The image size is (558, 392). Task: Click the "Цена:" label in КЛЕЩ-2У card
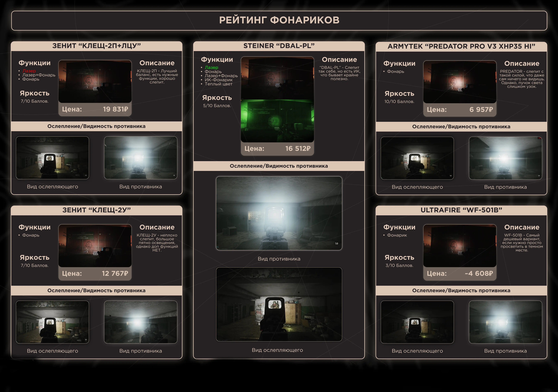point(72,274)
